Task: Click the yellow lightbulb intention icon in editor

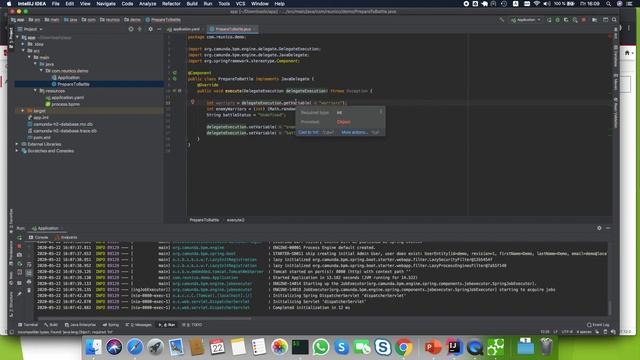Action: 193,102
